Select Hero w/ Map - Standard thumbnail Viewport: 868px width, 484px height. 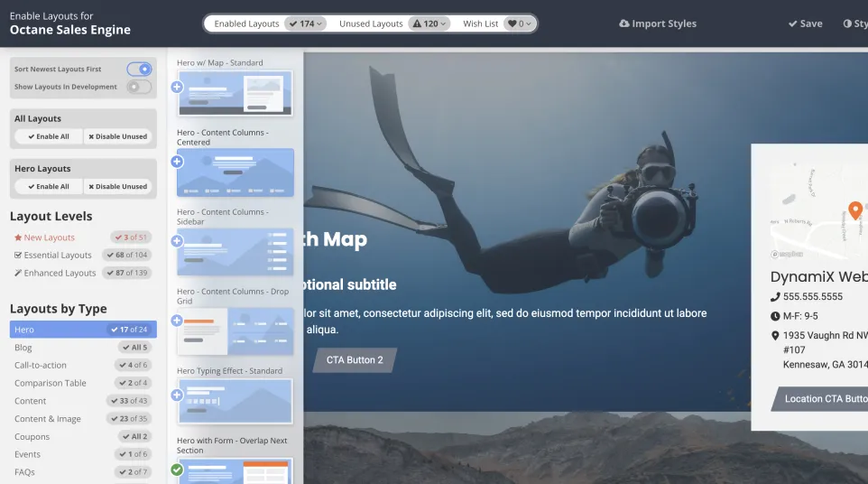[235, 93]
